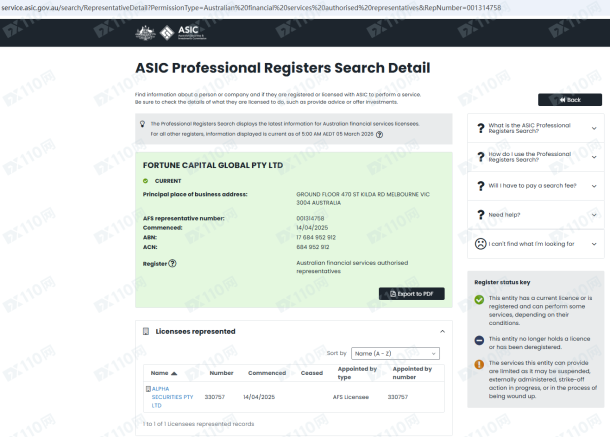The height and width of the screenshot is (437, 610).
Task: Click the browser address bar URL
Action: 251,8
